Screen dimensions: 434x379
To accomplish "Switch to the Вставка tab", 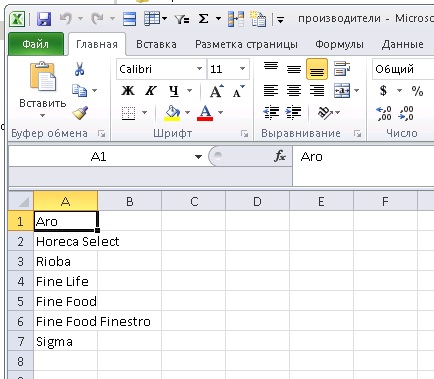I will click(156, 44).
